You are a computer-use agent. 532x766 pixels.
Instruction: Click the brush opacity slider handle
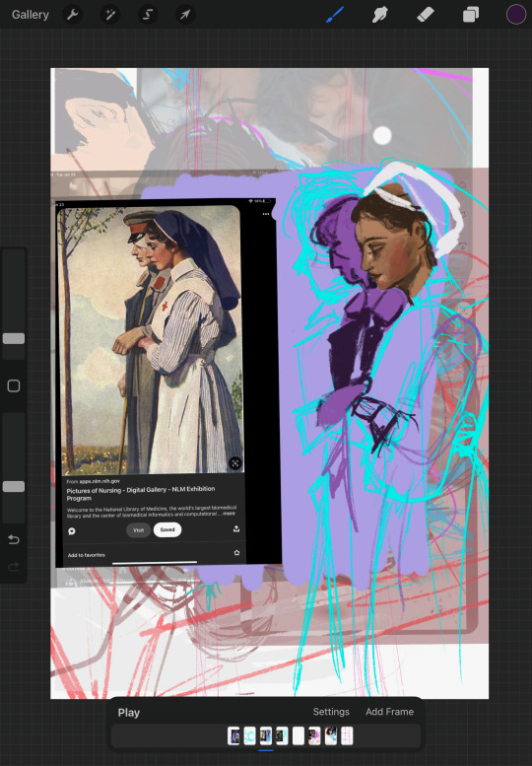(14, 487)
